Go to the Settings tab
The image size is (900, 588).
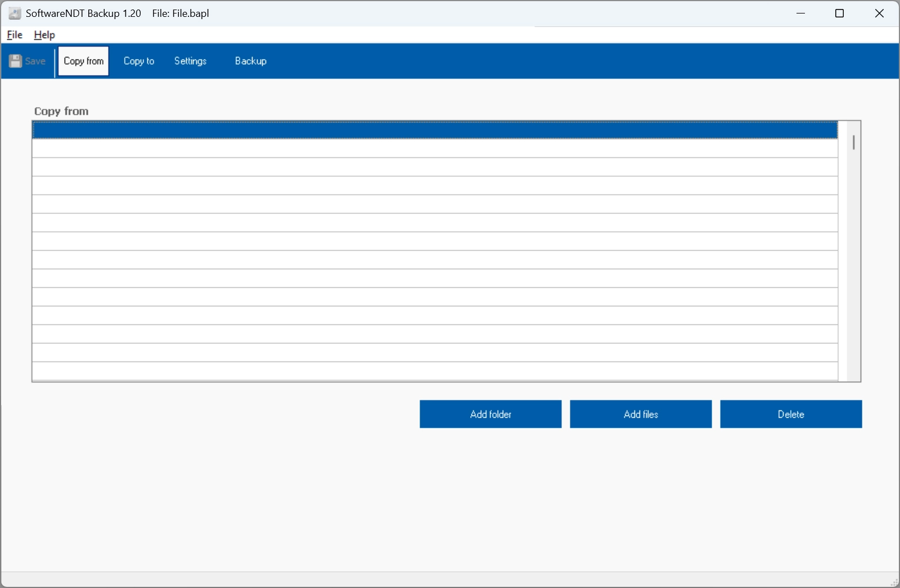click(x=190, y=61)
